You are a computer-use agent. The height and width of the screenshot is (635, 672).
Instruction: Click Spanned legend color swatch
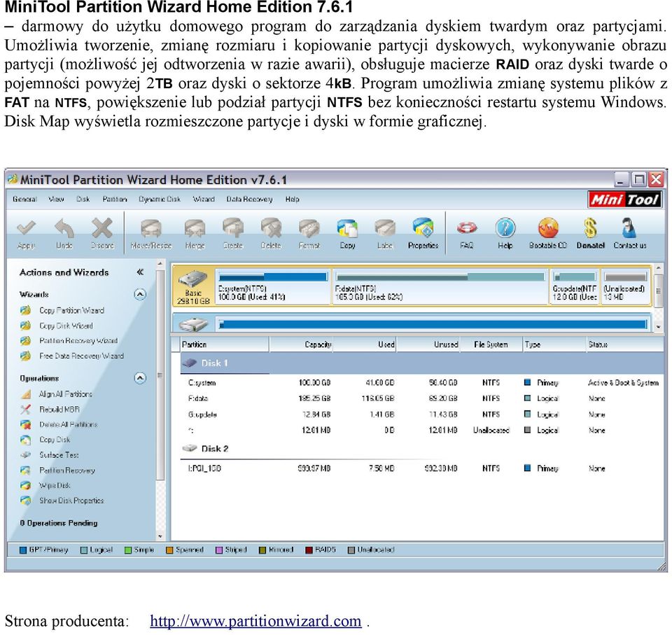[169, 550]
